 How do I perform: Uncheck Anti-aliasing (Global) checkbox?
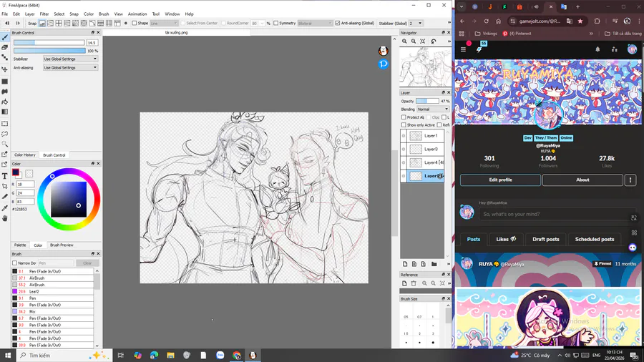click(x=338, y=24)
